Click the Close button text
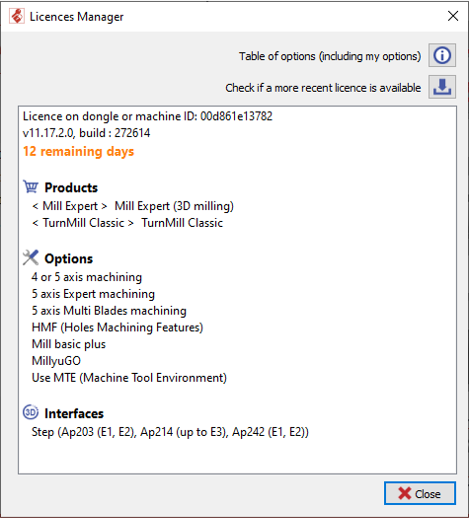The height and width of the screenshot is (518, 469). pos(428,494)
